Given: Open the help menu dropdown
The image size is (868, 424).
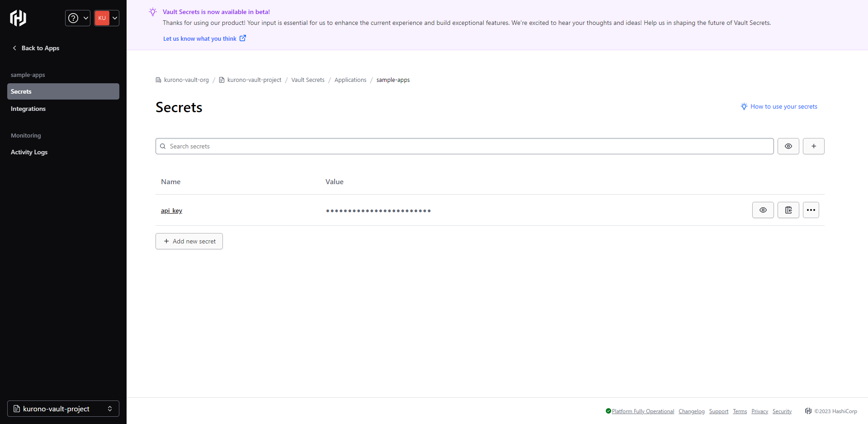Looking at the screenshot, I should [78, 18].
